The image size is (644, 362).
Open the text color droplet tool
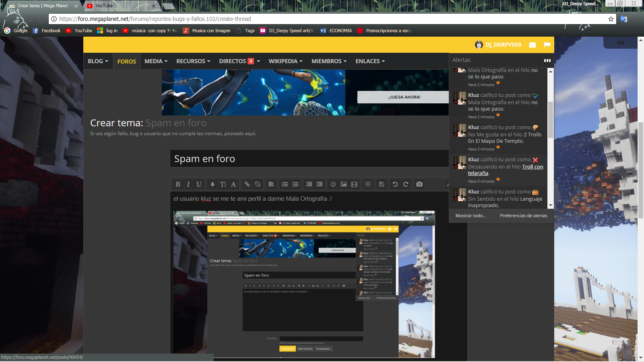click(213, 184)
